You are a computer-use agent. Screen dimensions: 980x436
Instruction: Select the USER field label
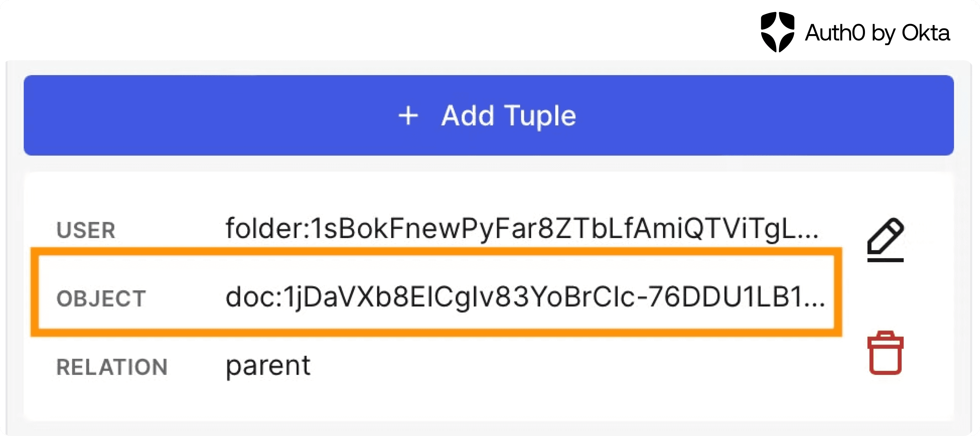pos(86,230)
